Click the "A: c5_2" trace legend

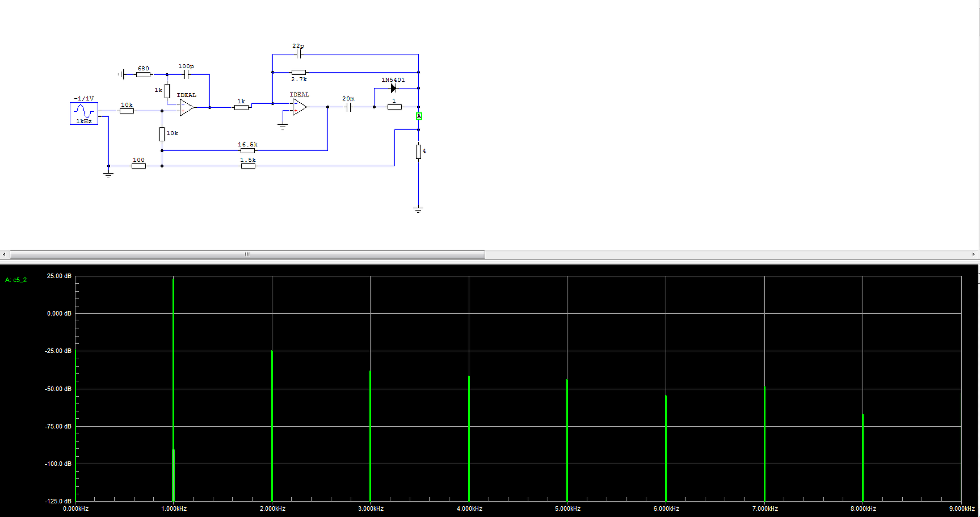tap(16, 280)
